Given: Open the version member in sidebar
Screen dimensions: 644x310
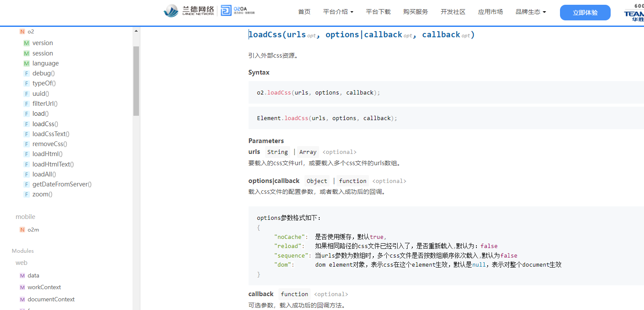Looking at the screenshot, I should point(42,43).
